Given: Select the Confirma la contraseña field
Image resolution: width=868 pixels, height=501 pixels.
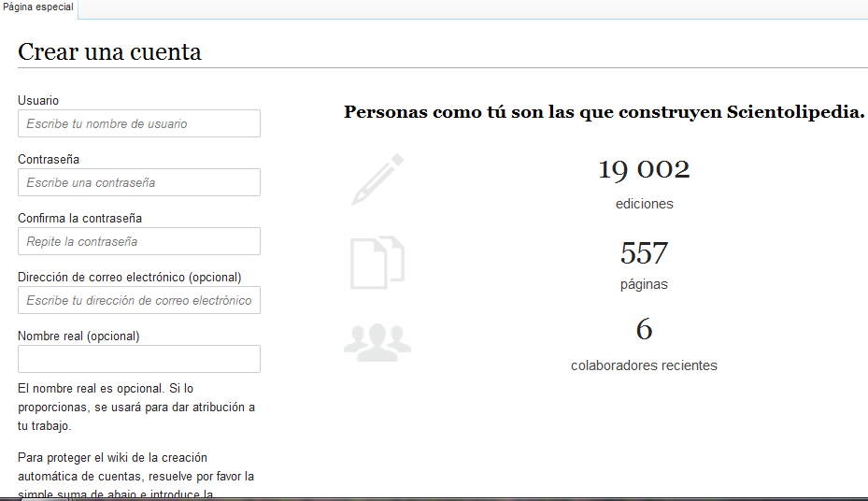Looking at the screenshot, I should (x=139, y=241).
